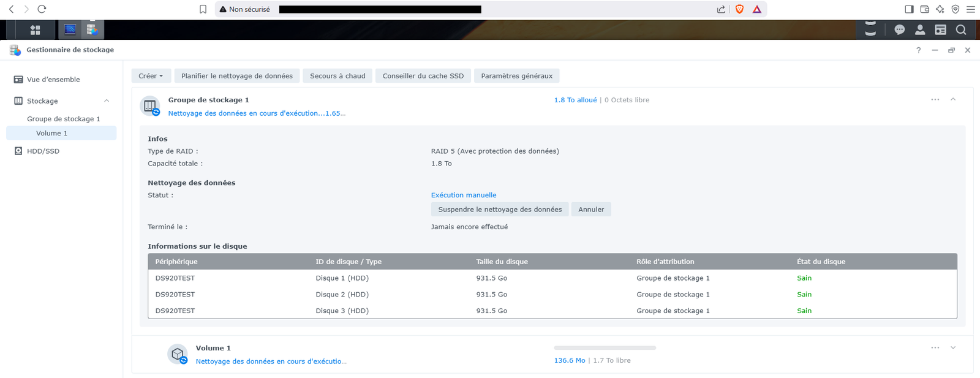The width and height of the screenshot is (980, 378).
Task: Select the Disque 3 (HDD) row
Action: click(x=552, y=311)
